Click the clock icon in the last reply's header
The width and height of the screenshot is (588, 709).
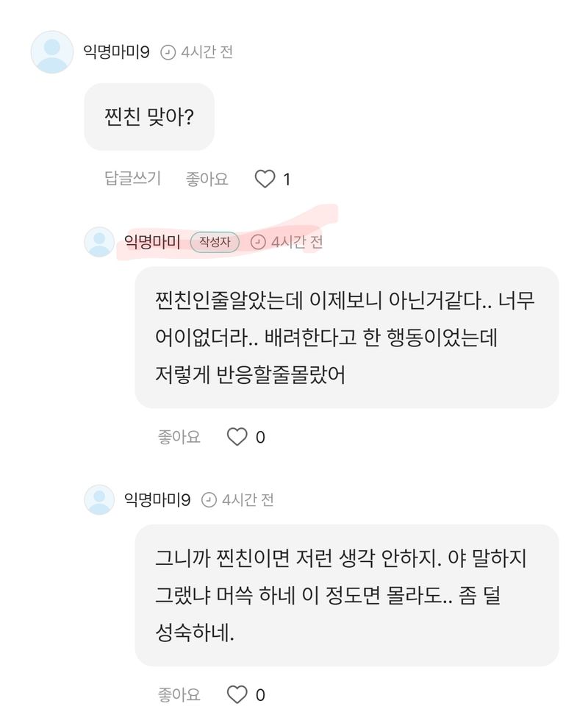pyautogui.click(x=209, y=500)
